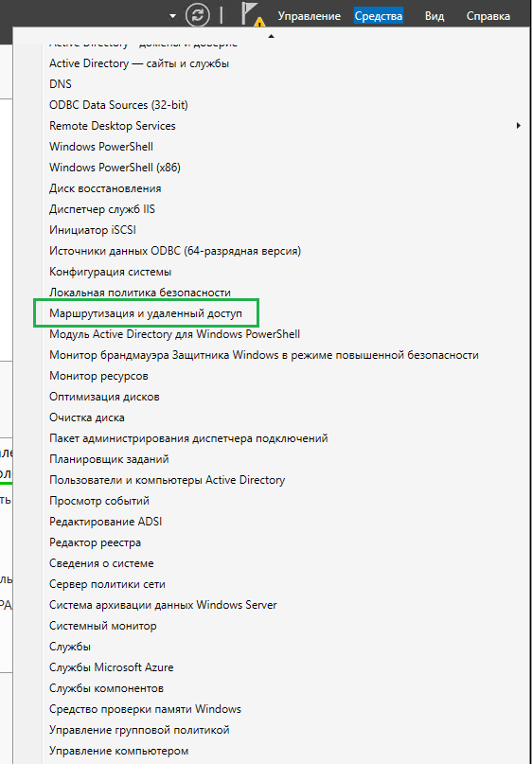532x764 pixels.
Task: Open the Вид menu
Action: coord(434,16)
